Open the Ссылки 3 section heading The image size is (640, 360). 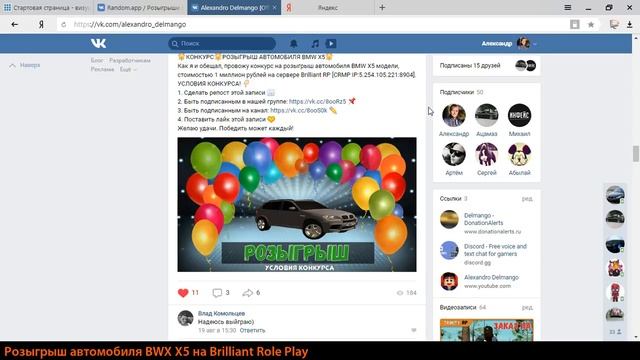(453, 199)
